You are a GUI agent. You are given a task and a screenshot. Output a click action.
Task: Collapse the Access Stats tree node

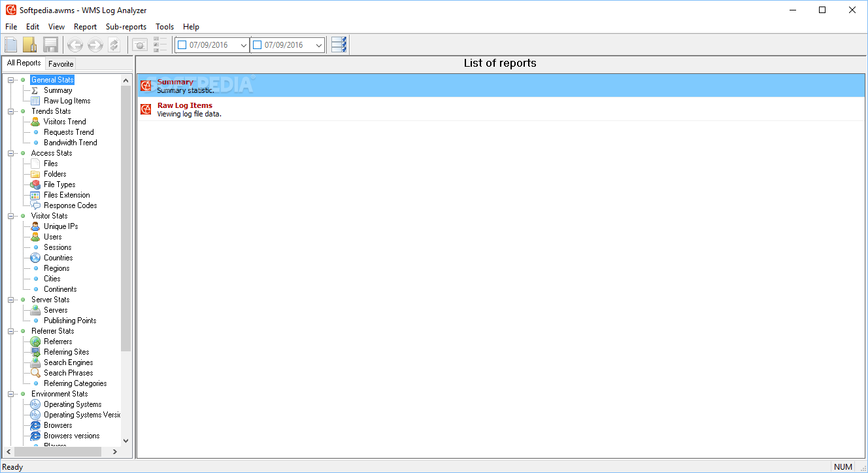10,153
